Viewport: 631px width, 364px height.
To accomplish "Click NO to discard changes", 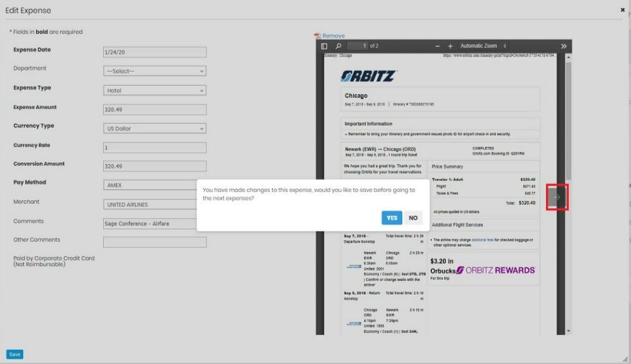I will point(413,218).
